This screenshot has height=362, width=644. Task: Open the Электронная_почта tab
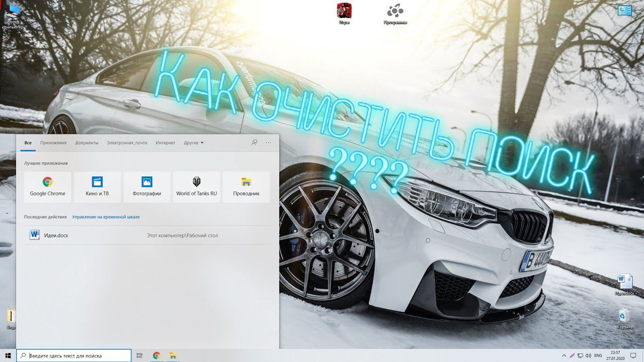(127, 143)
